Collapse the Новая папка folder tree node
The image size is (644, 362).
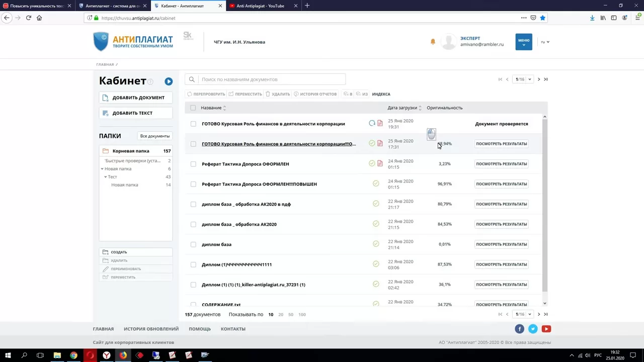point(102,169)
